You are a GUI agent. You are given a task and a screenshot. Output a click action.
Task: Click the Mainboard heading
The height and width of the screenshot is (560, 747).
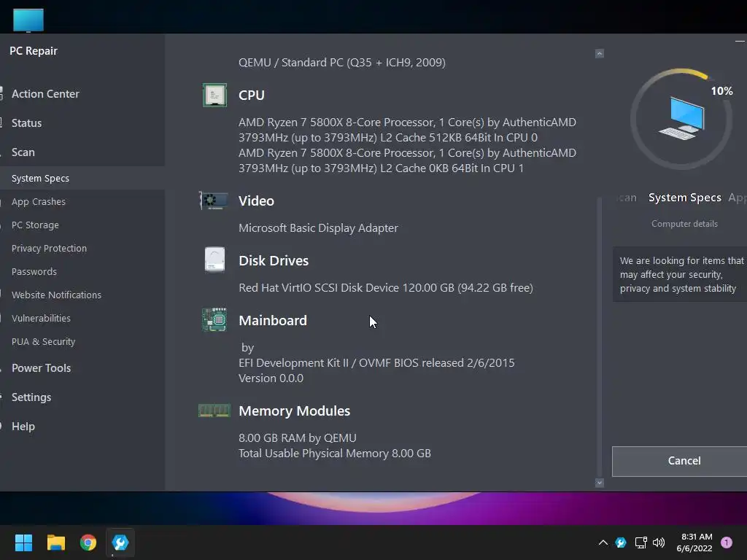pyautogui.click(x=273, y=321)
